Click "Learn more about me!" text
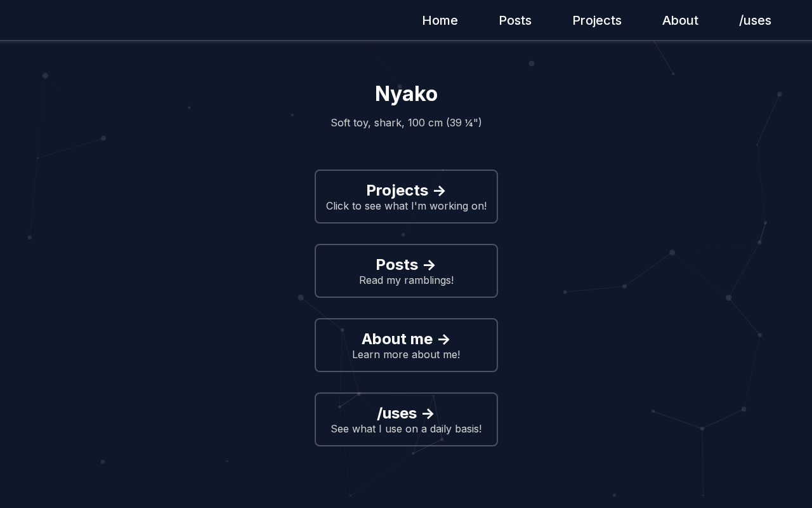812x508 pixels. point(406,355)
